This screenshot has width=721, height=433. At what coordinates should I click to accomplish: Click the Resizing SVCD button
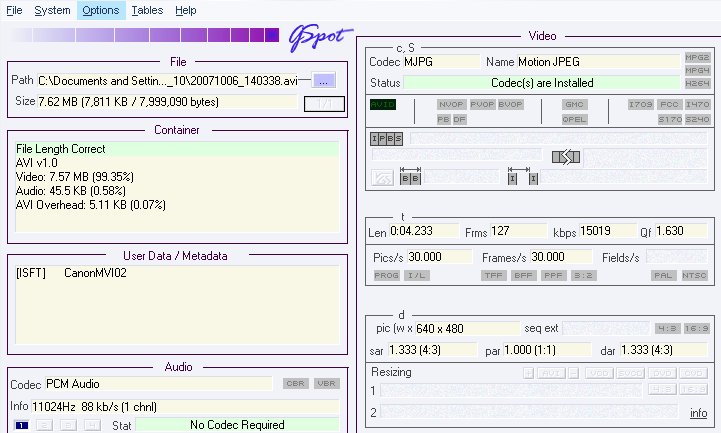pos(630,373)
